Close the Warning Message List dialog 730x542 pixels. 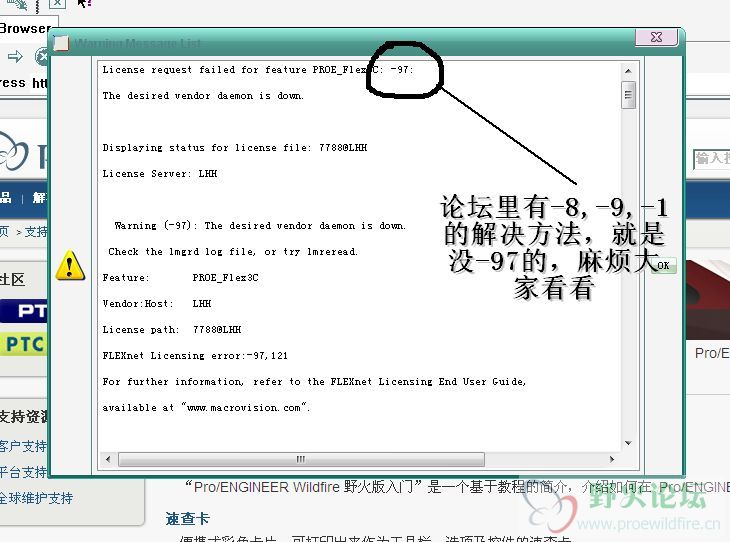(656, 37)
